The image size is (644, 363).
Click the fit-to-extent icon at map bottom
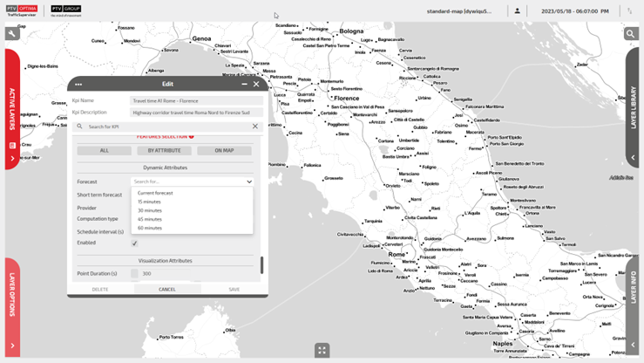(322, 350)
